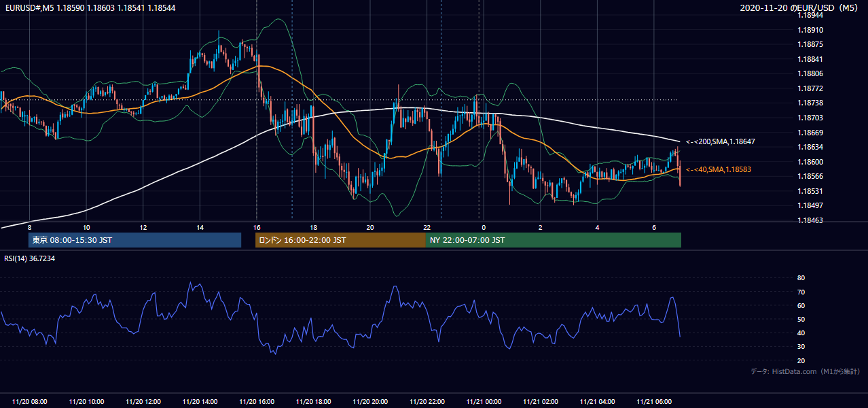
Task: Click price level 1.18910 on the axis
Action: coord(811,30)
